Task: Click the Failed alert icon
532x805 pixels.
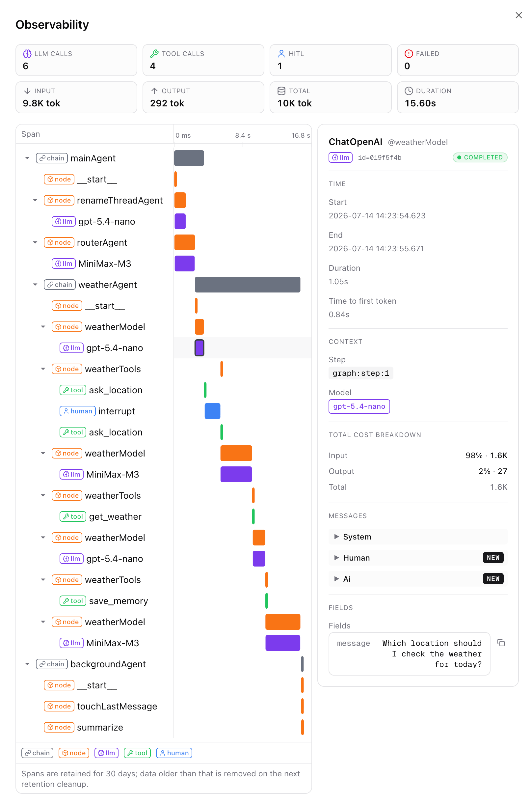Action: coord(409,54)
